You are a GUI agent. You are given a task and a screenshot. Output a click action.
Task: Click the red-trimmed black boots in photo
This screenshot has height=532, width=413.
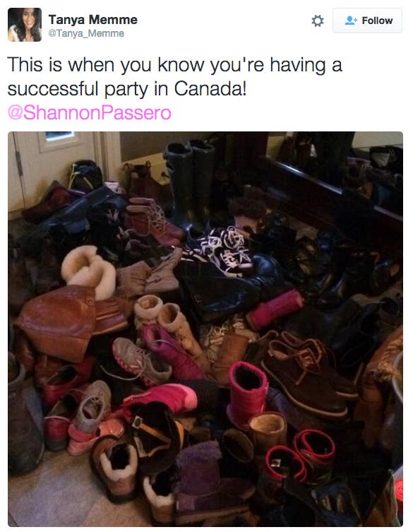click(300, 455)
